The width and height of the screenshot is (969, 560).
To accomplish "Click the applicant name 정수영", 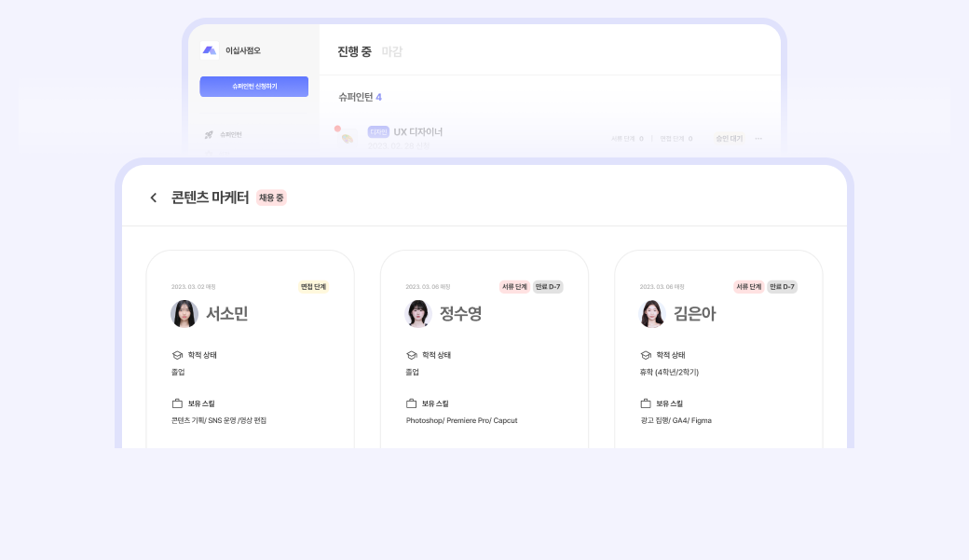I will coord(461,313).
